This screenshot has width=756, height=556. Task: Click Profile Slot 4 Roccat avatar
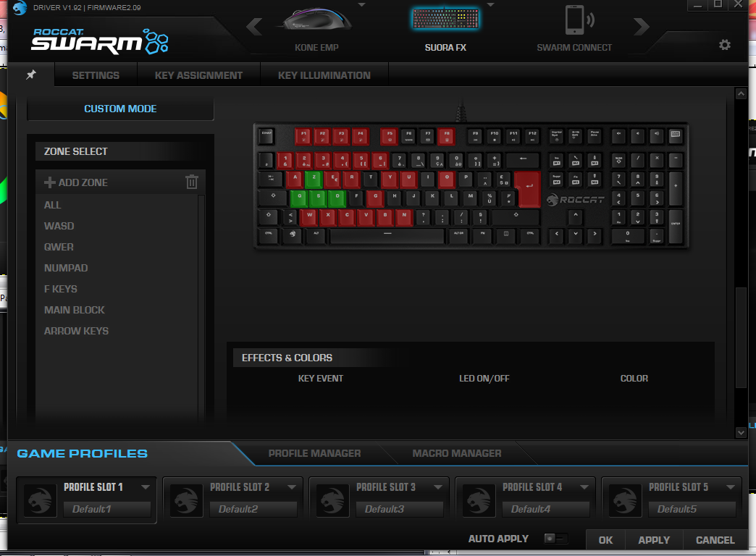tap(479, 500)
